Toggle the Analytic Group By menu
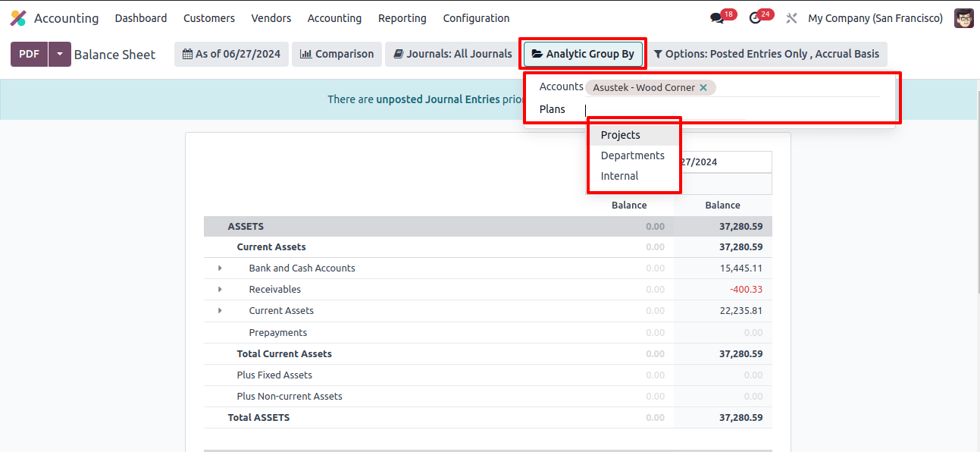Image resolution: width=980 pixels, height=452 pixels. click(x=583, y=54)
